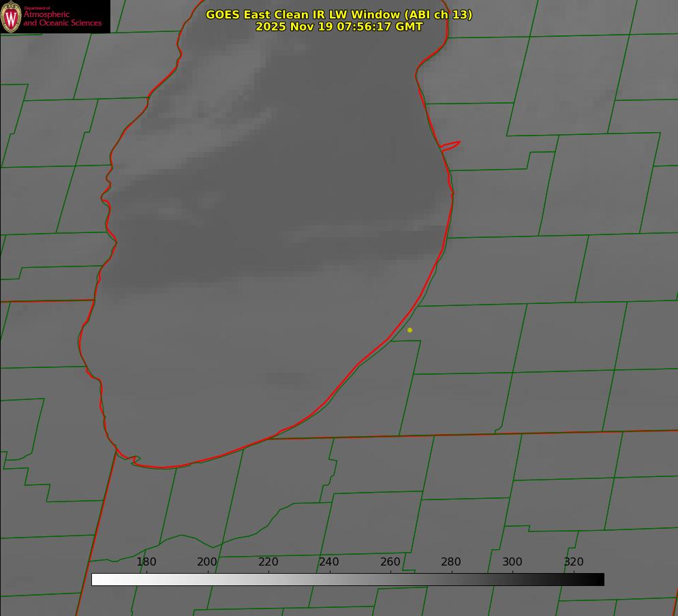Click the yellow dot marker near the lakeshore
The height and width of the screenshot is (616, 678).
coord(410,330)
